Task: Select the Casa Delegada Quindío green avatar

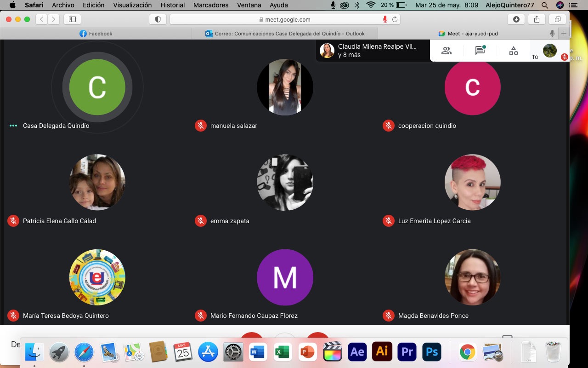Action: (x=97, y=87)
